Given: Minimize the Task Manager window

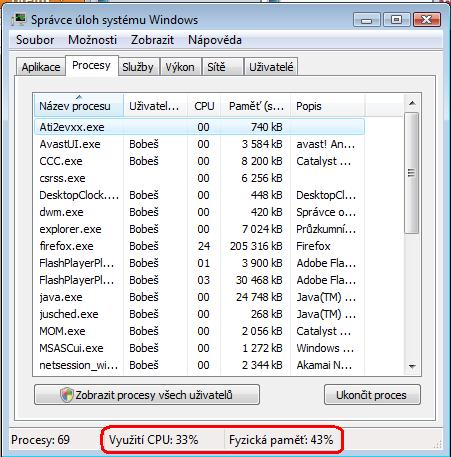Looking at the screenshot, I should click(x=367, y=20).
